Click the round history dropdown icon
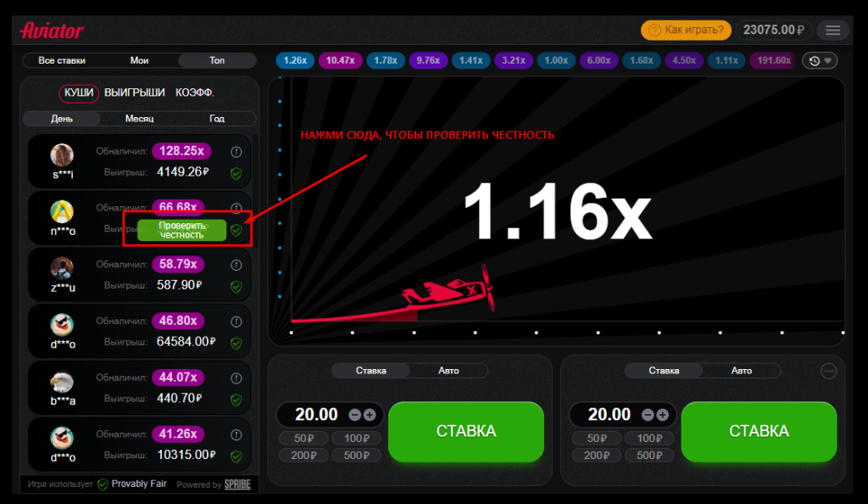Screen dimensions: 868x504 [x=820, y=61]
